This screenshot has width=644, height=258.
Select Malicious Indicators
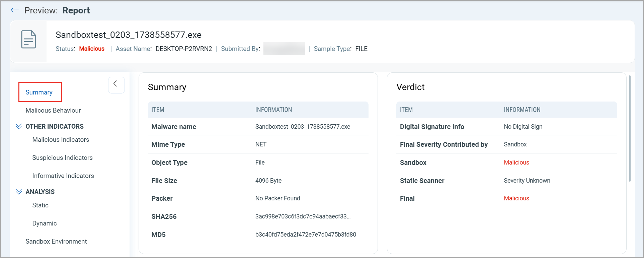tap(61, 139)
